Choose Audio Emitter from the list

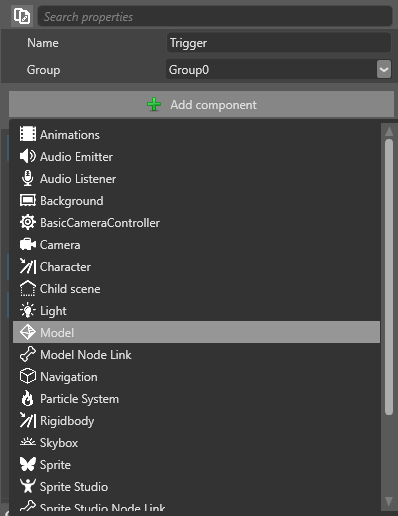click(x=196, y=157)
